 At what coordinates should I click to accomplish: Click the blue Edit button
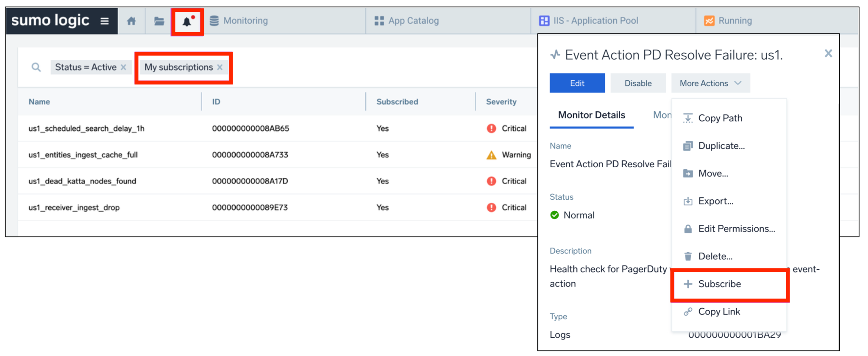click(577, 83)
